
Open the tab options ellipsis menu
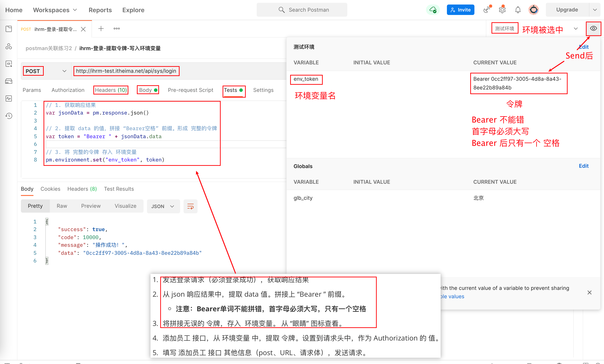click(x=117, y=29)
